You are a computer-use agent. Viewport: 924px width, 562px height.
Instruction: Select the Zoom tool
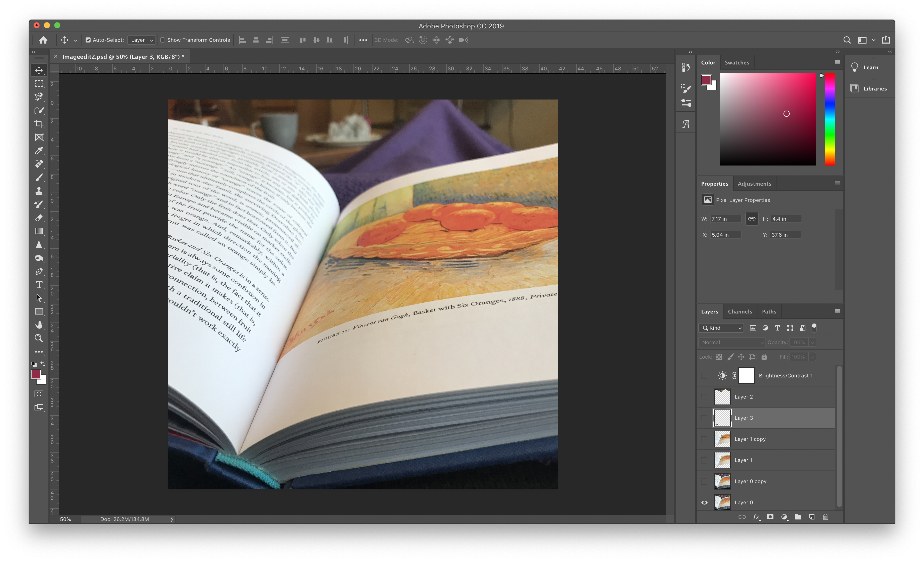pos(39,338)
